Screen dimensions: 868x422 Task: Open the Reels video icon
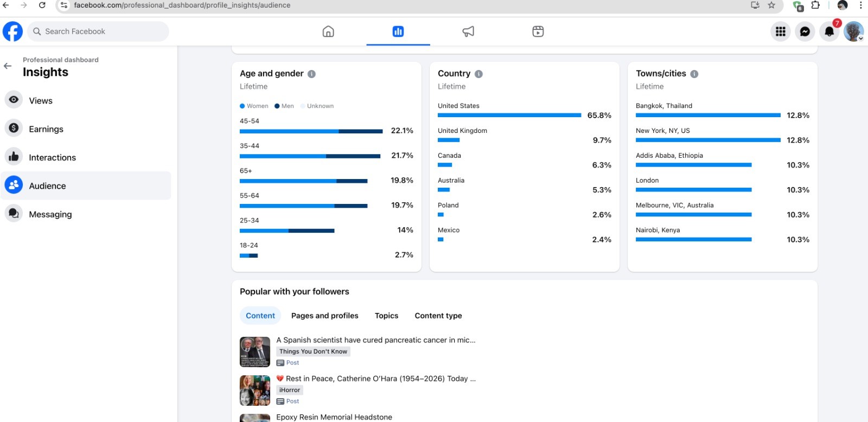[538, 31]
